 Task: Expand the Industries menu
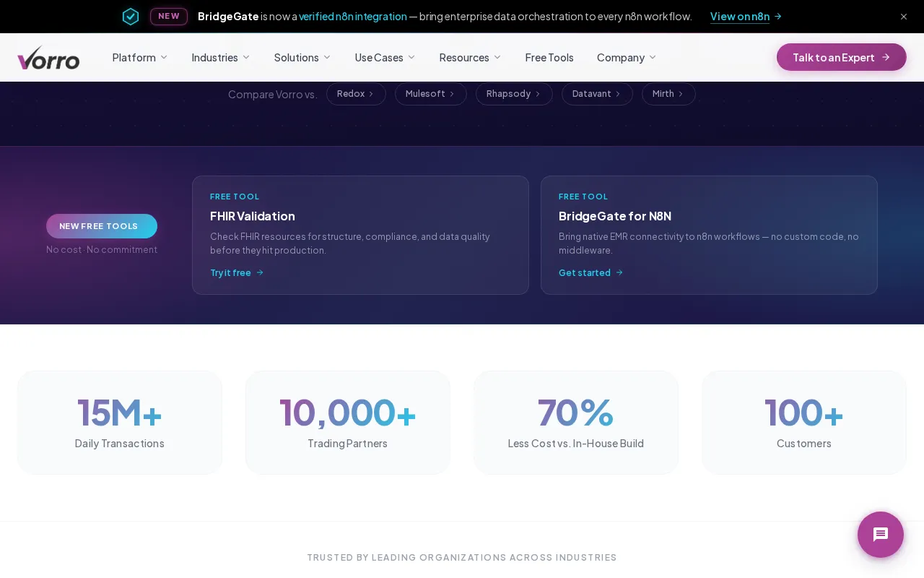[x=221, y=57]
